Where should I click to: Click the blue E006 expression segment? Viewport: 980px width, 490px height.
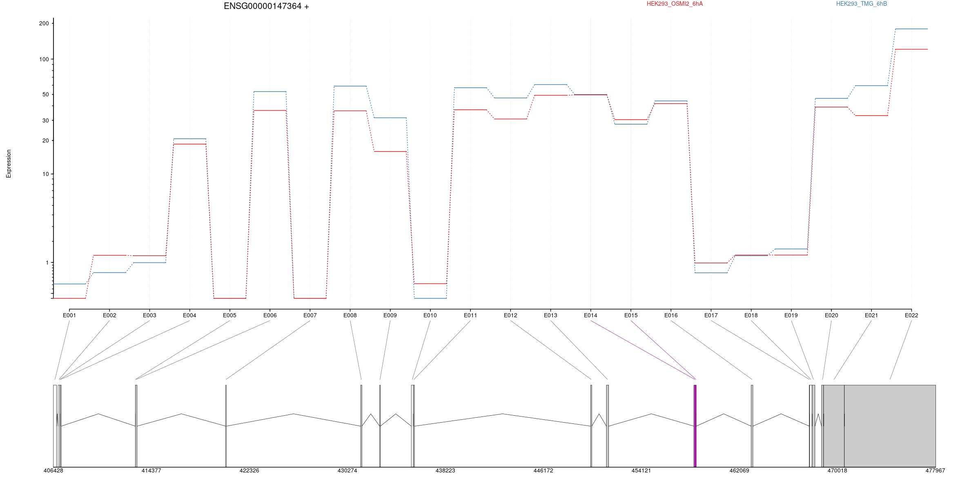(x=270, y=91)
